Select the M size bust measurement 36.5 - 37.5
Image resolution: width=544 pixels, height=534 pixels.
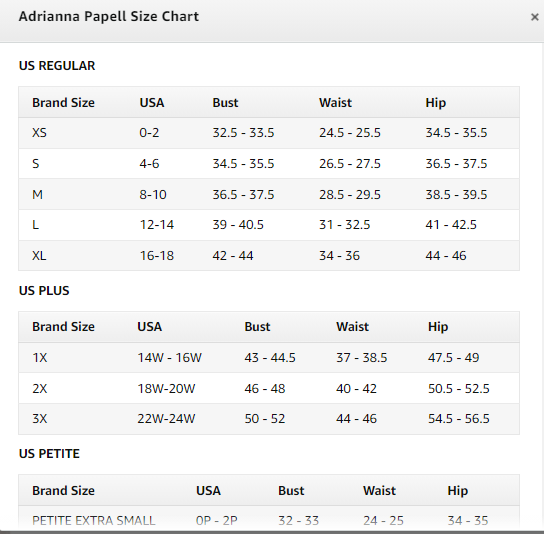[243, 194]
